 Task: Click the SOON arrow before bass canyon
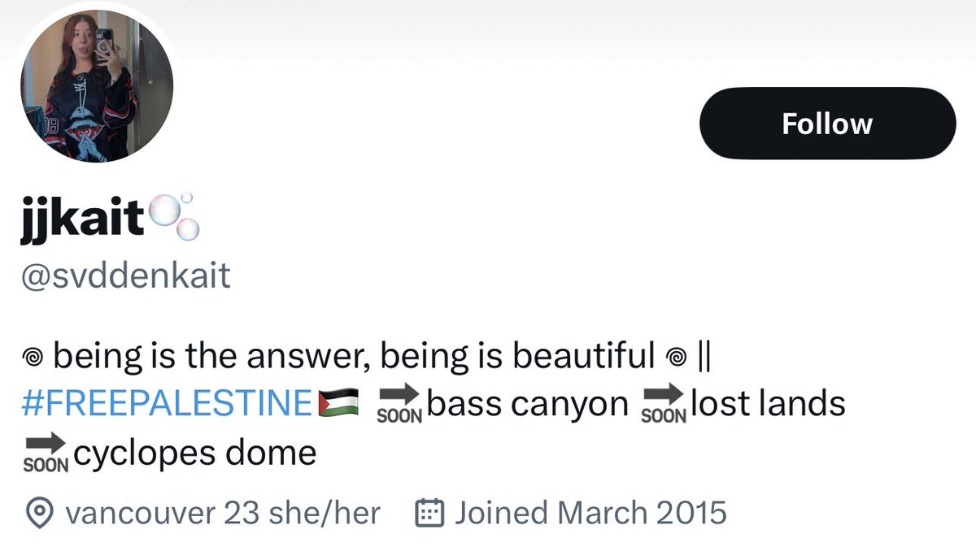401,403
